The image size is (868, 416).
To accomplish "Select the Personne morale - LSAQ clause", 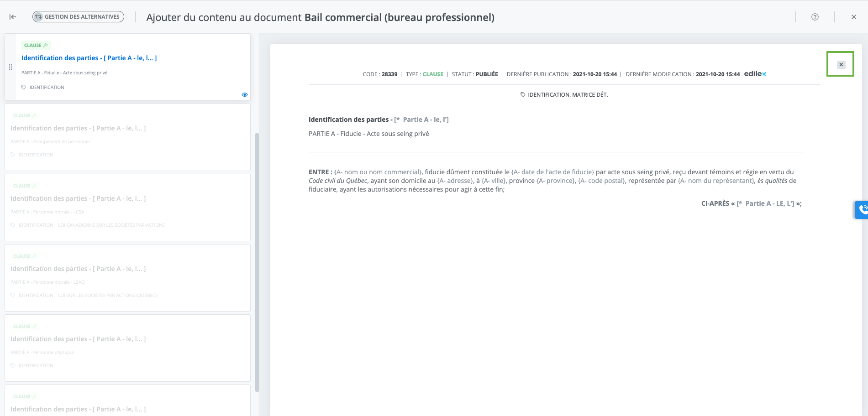I will click(x=127, y=278).
